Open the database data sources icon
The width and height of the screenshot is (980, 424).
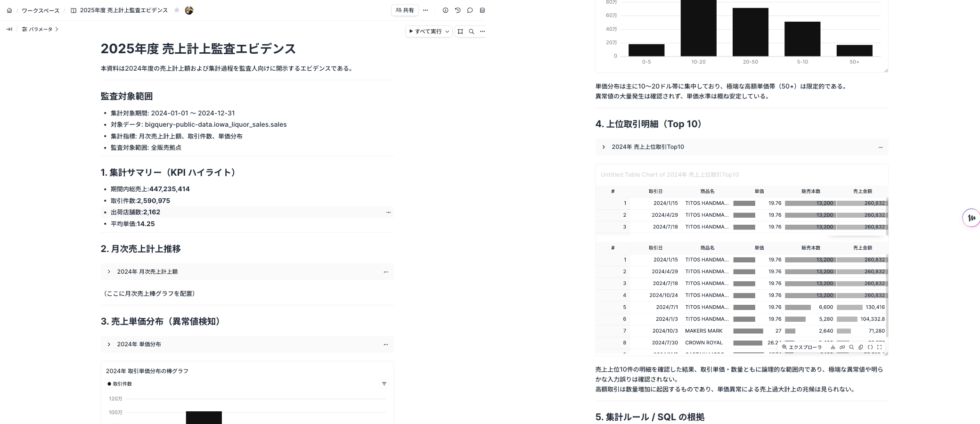[x=482, y=10]
